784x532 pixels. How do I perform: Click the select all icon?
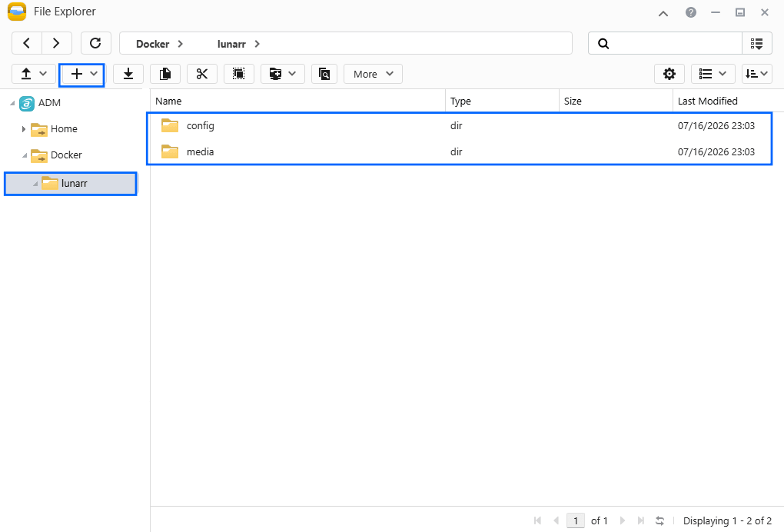(239, 74)
